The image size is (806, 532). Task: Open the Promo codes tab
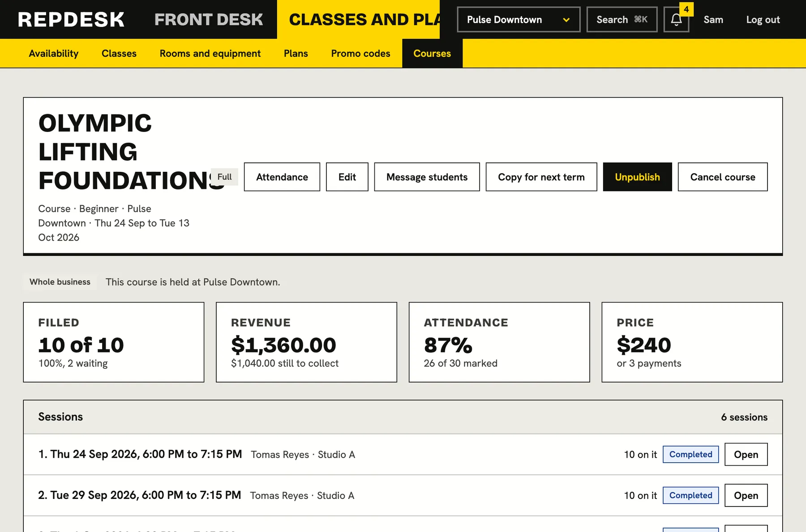point(361,53)
